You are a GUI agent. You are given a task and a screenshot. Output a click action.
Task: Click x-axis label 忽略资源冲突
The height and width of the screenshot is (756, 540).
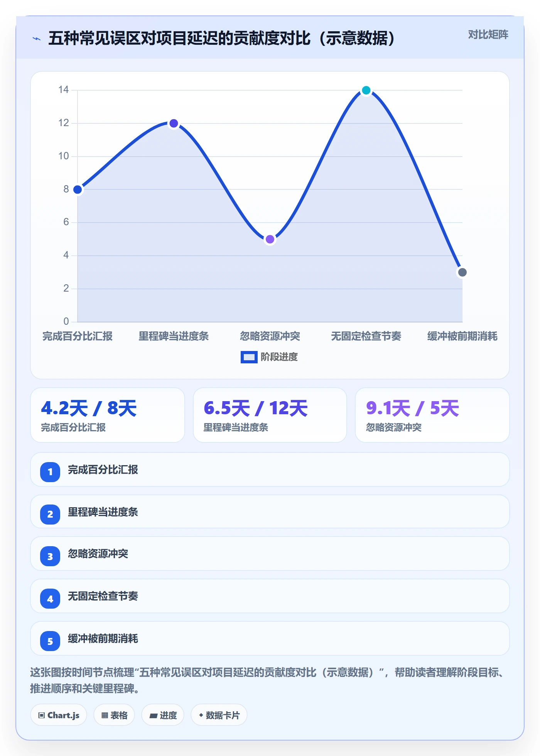270,336
